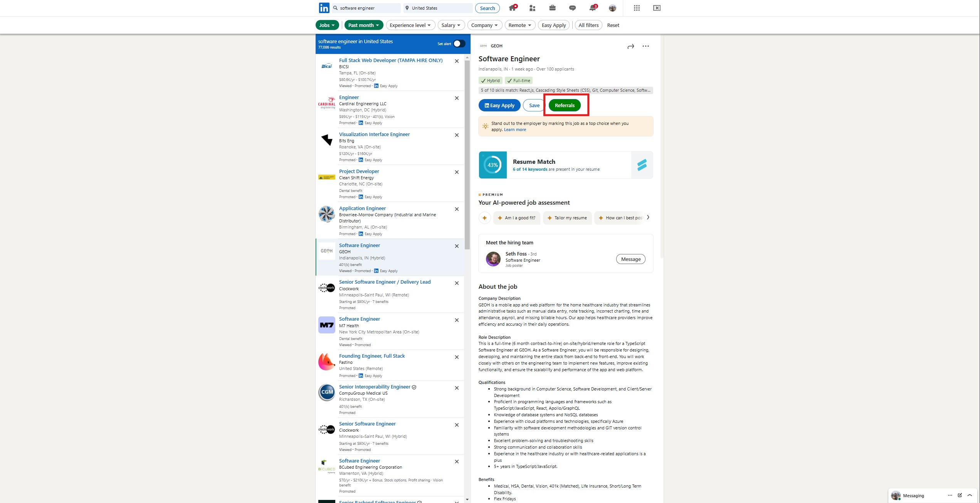Screen dimensions: 980x503
Task: Expand the Salary filter dropdown
Action: tap(451, 25)
